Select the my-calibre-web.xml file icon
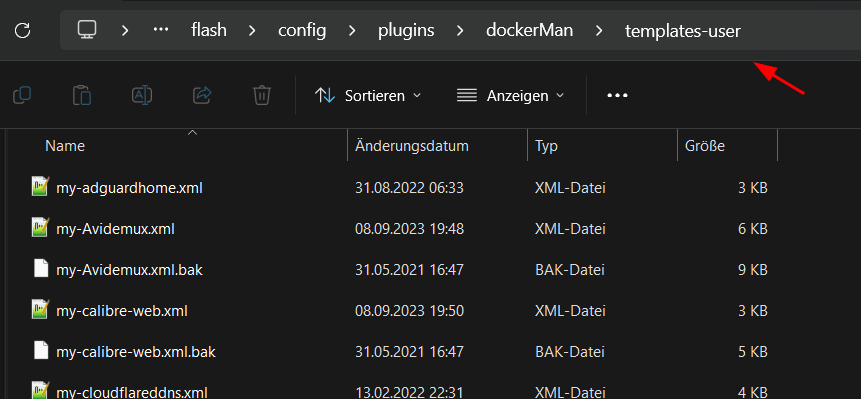The height and width of the screenshot is (399, 861). pos(41,311)
